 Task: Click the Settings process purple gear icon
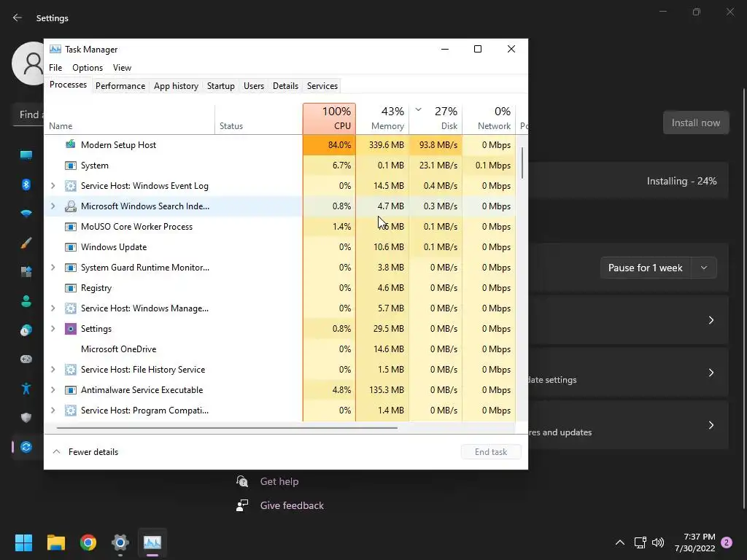(71, 329)
